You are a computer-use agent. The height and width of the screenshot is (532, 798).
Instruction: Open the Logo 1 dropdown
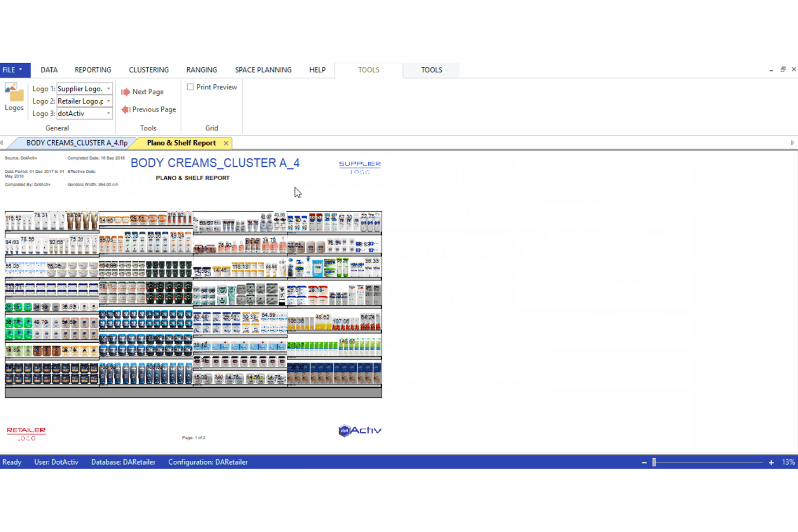108,88
